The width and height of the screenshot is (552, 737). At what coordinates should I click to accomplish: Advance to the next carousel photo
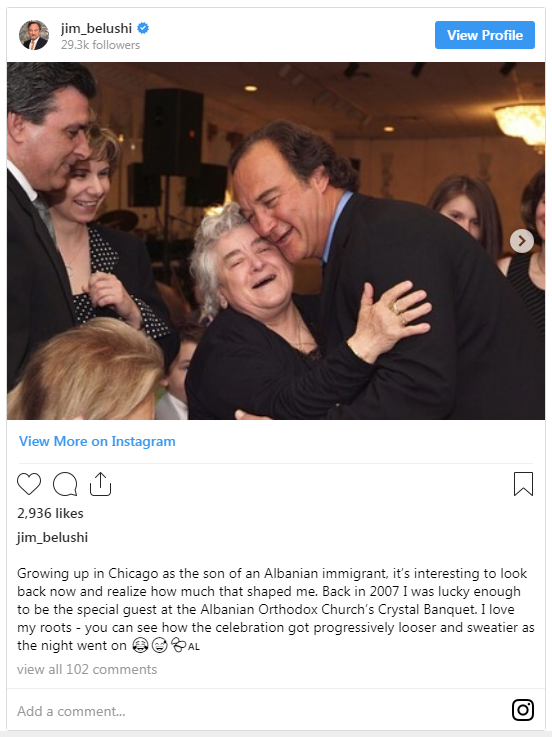click(521, 241)
